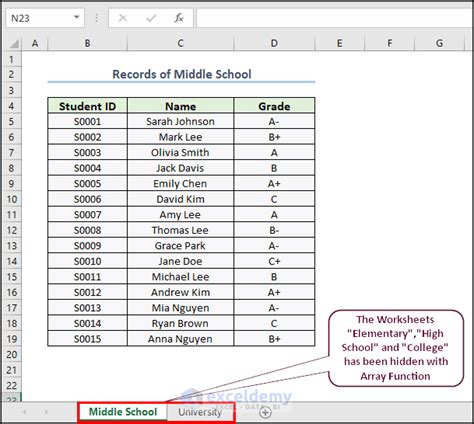Select cell containing Thomas Lee
474x424 pixels.
180,230
